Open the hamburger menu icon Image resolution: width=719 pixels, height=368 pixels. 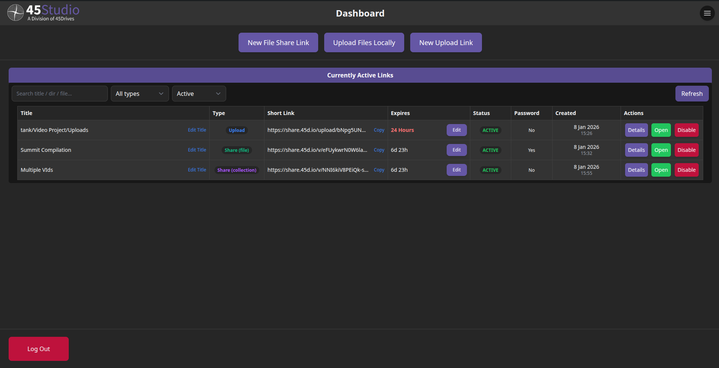707,13
